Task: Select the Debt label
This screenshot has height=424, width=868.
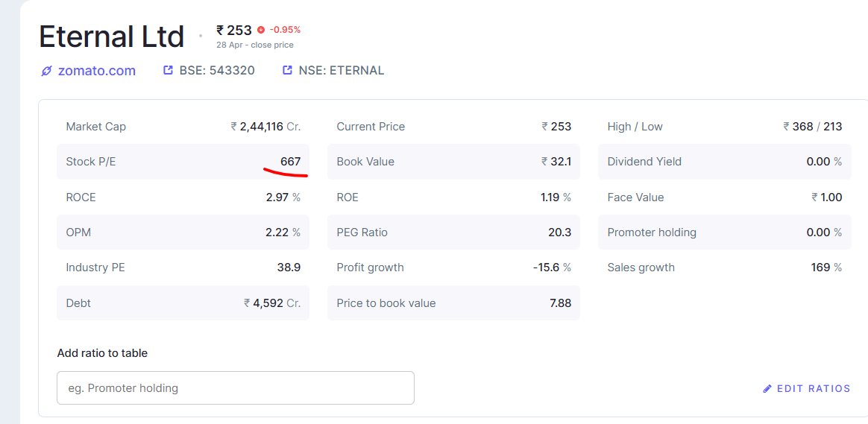Action: pyautogui.click(x=78, y=303)
